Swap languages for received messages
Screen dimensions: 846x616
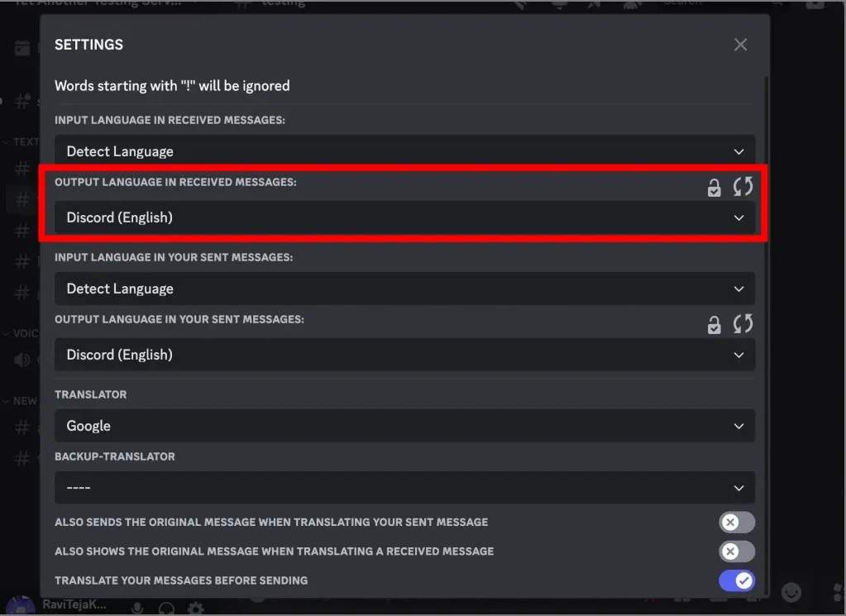(x=743, y=187)
